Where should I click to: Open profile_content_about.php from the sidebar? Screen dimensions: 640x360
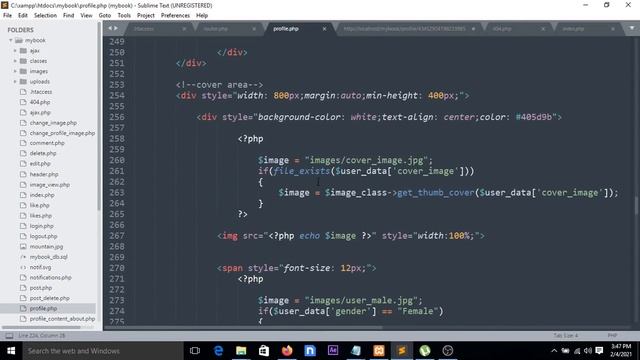62,319
